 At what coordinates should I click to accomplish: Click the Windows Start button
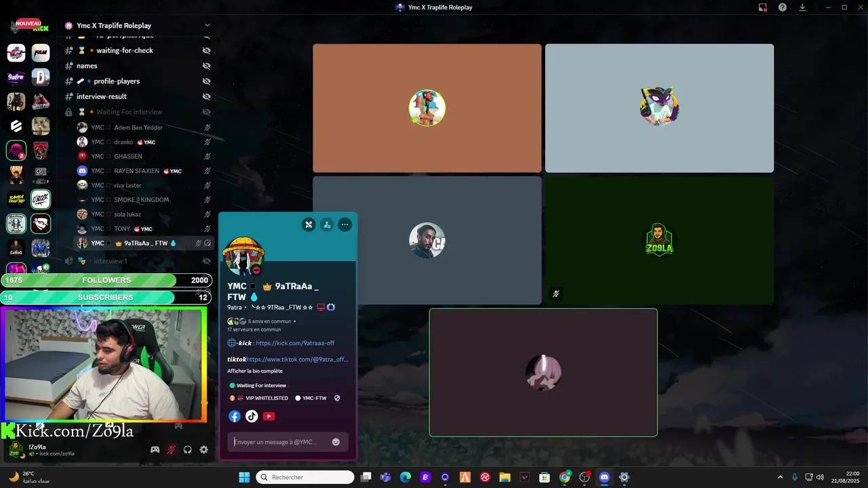click(244, 477)
